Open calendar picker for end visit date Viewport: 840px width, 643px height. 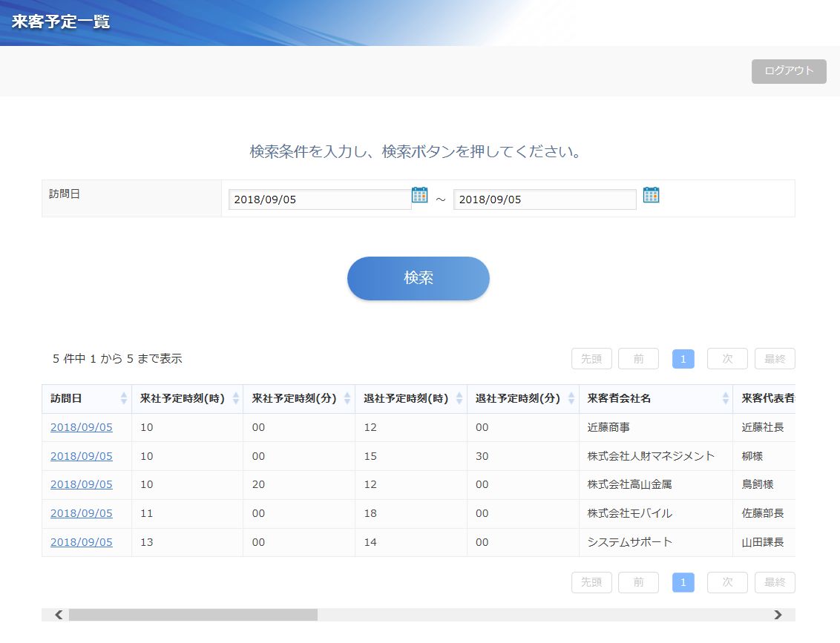(x=651, y=195)
